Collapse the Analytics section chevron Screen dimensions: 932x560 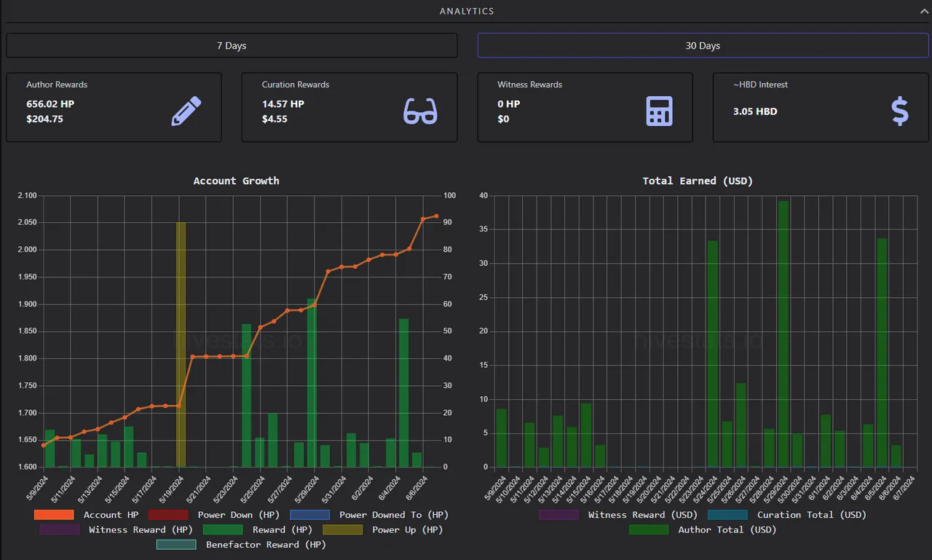[x=923, y=11]
